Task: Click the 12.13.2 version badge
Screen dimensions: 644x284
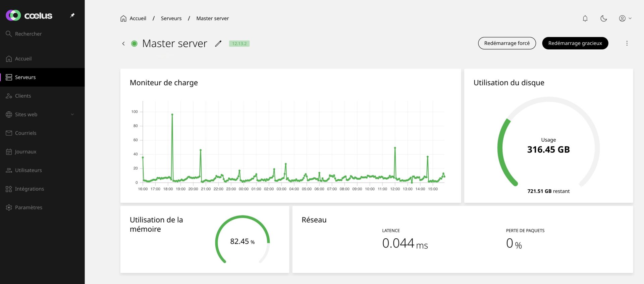Action: (239, 44)
